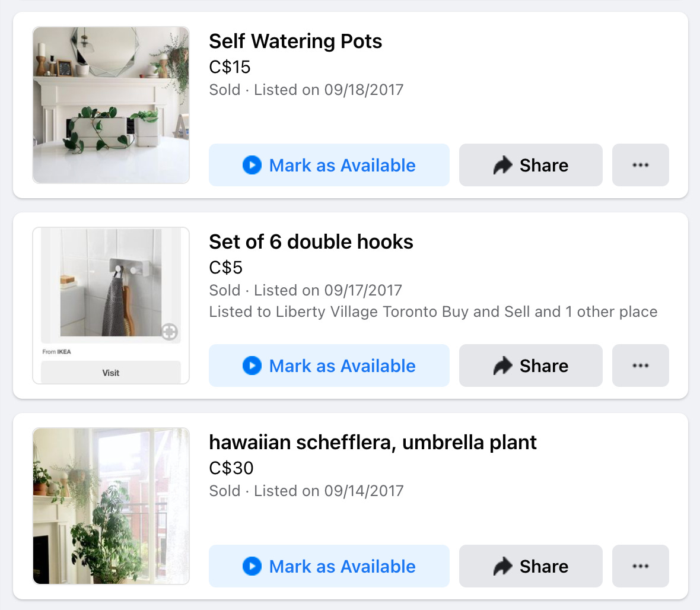Click the umbrella plant listing photo
The height and width of the screenshot is (610, 700).
pyautogui.click(x=110, y=506)
